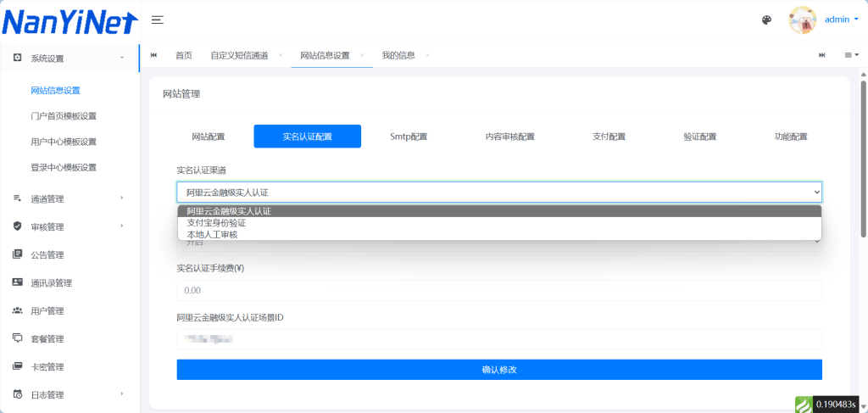
Task: Collapse the 系统设置 menu chevron
Action: coord(122,58)
